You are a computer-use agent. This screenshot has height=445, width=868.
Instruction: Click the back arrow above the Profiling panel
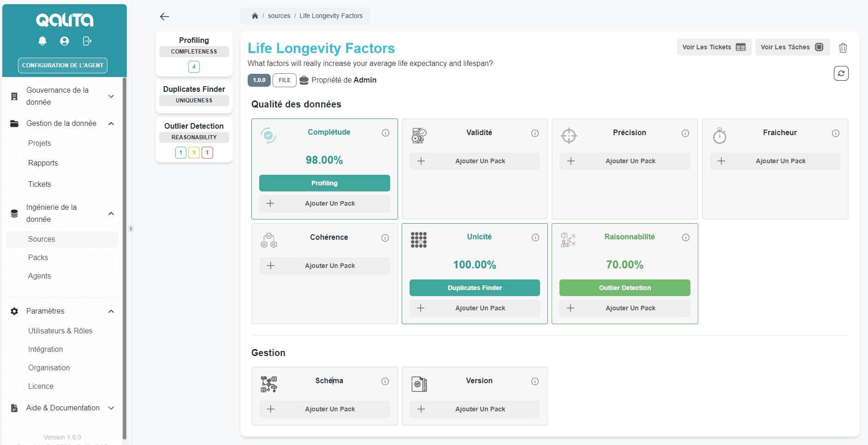pyautogui.click(x=165, y=16)
